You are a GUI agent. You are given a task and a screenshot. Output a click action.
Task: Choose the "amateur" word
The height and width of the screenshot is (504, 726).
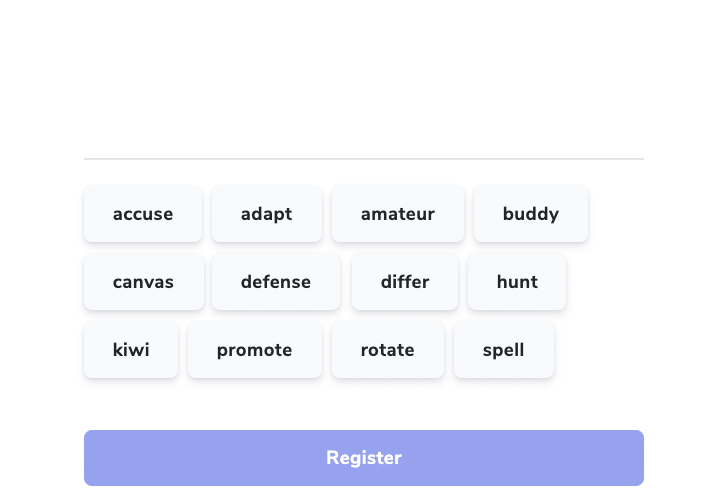click(398, 214)
